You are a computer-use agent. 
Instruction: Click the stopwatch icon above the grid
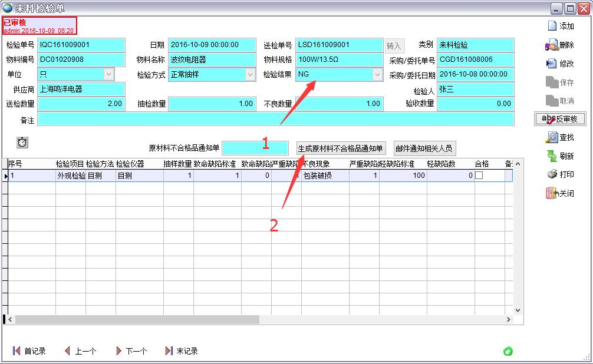22,142
